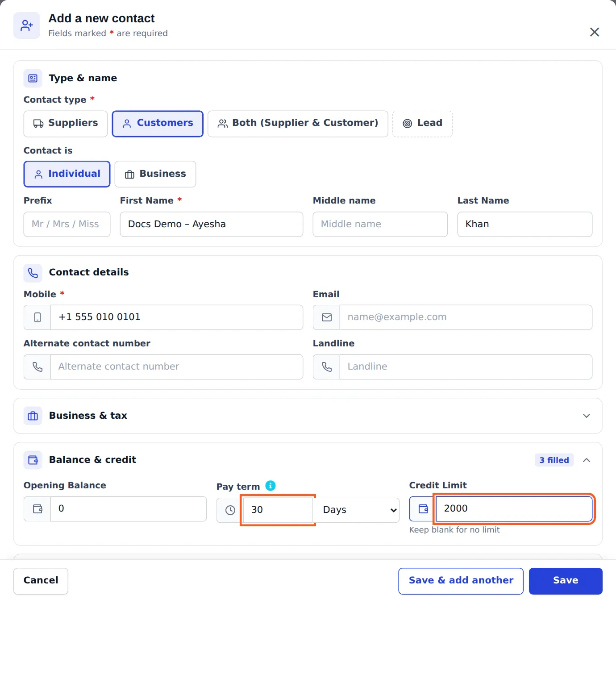Select Customers contact type
This screenshot has width=616, height=691.
tap(158, 124)
